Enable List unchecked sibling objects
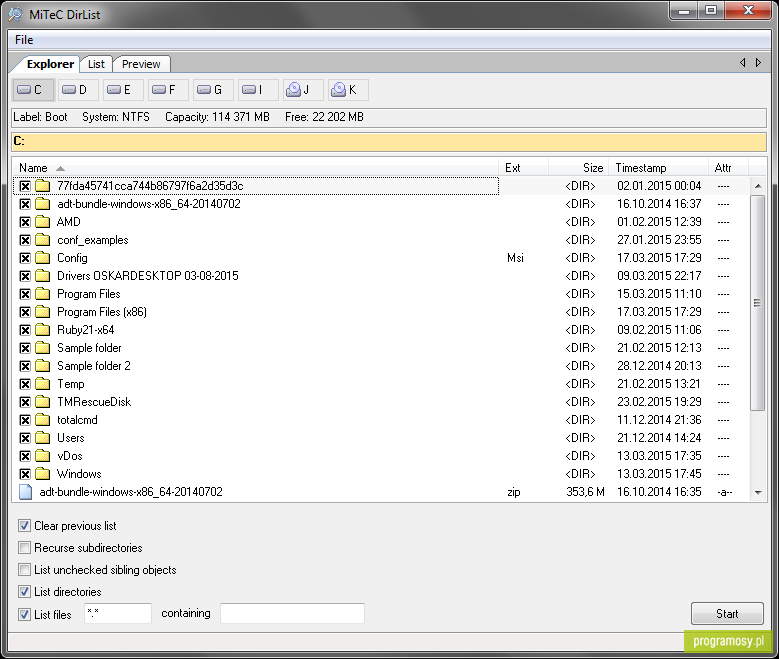Image resolution: width=779 pixels, height=659 pixels. coord(24,570)
